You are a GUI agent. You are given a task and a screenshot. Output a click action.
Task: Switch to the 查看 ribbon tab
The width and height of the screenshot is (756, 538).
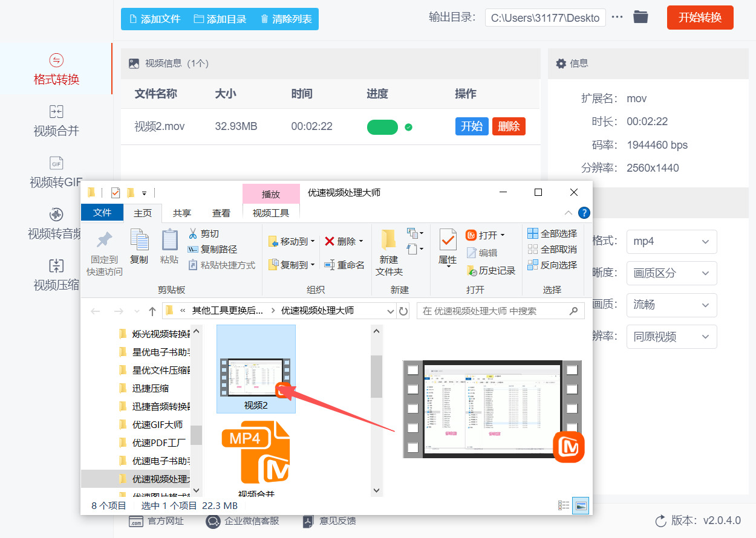(x=221, y=213)
